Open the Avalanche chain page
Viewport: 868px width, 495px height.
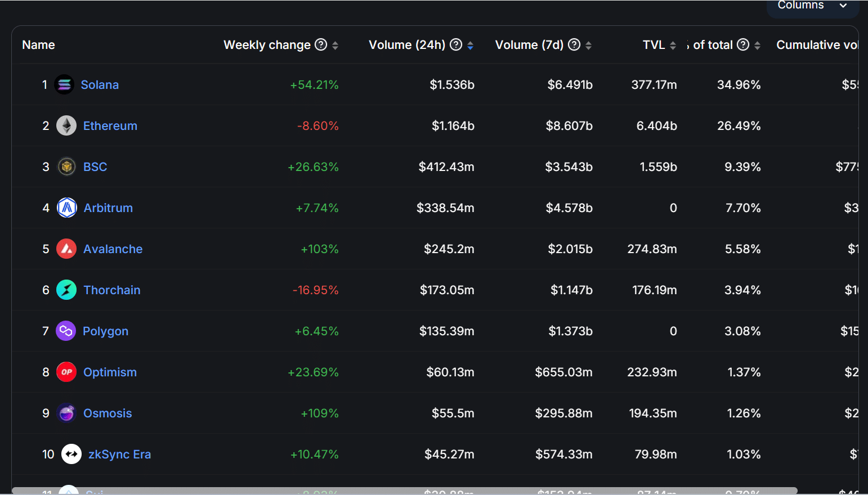coord(113,249)
